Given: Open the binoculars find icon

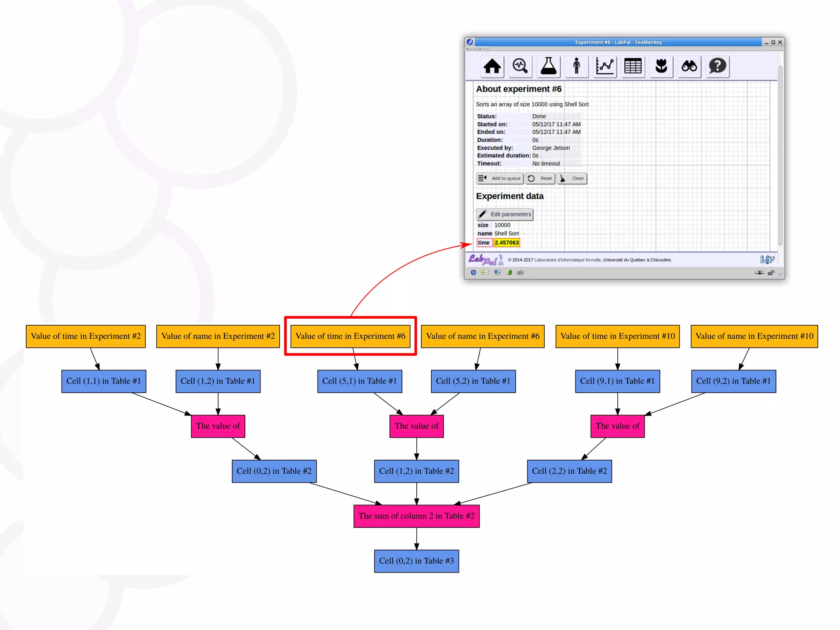Looking at the screenshot, I should pyautogui.click(x=689, y=66).
